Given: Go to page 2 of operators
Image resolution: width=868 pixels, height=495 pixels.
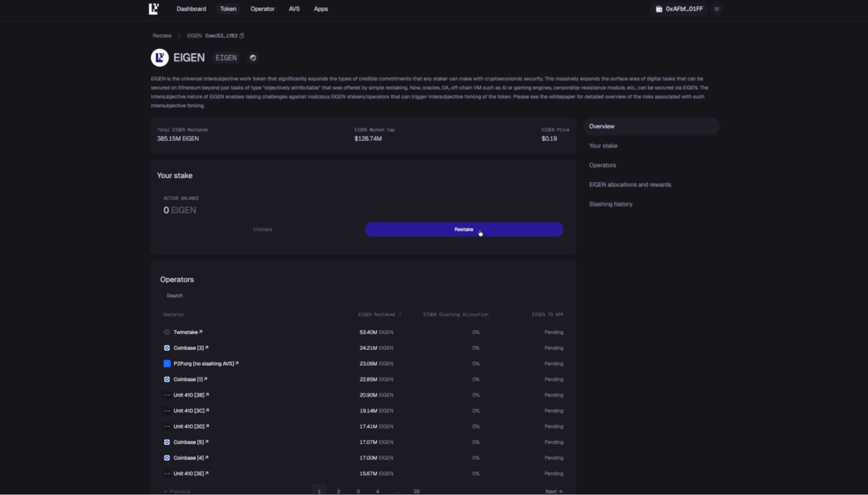Looking at the screenshot, I should click(x=338, y=491).
